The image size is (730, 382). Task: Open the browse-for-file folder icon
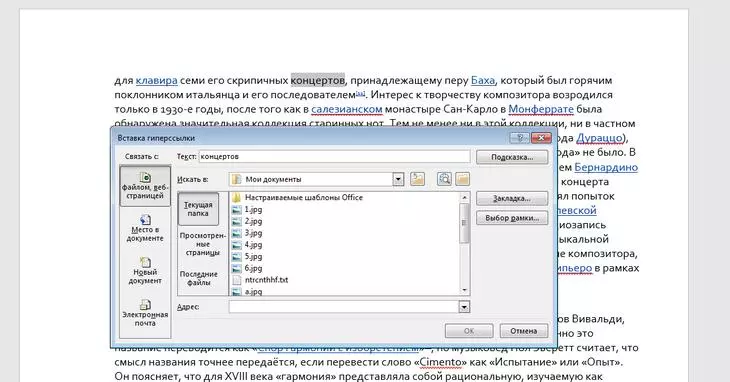(462, 179)
